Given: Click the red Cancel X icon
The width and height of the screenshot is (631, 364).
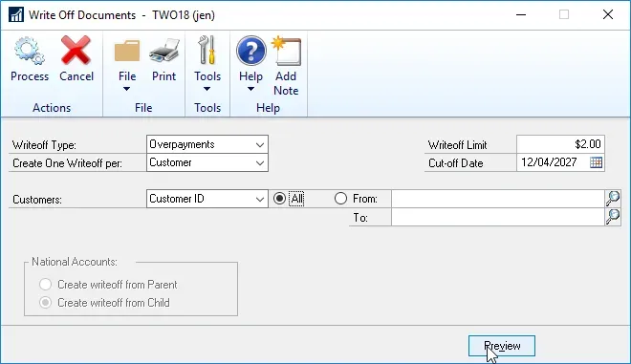Looking at the screenshot, I should coord(76,51).
